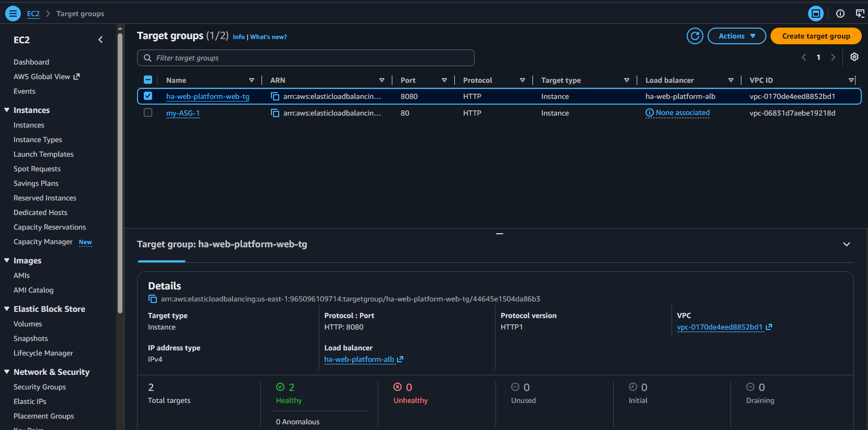Check the my-ASG-1 row checkbox
Viewport: 868px width, 430px height.
148,112
